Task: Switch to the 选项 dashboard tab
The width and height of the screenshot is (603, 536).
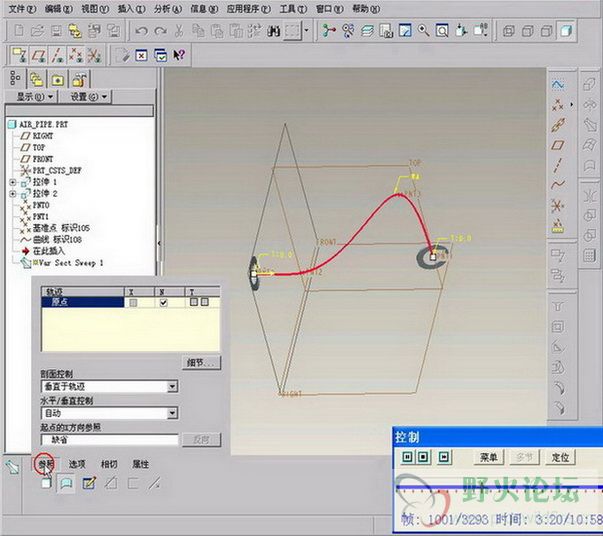Action: [77, 464]
